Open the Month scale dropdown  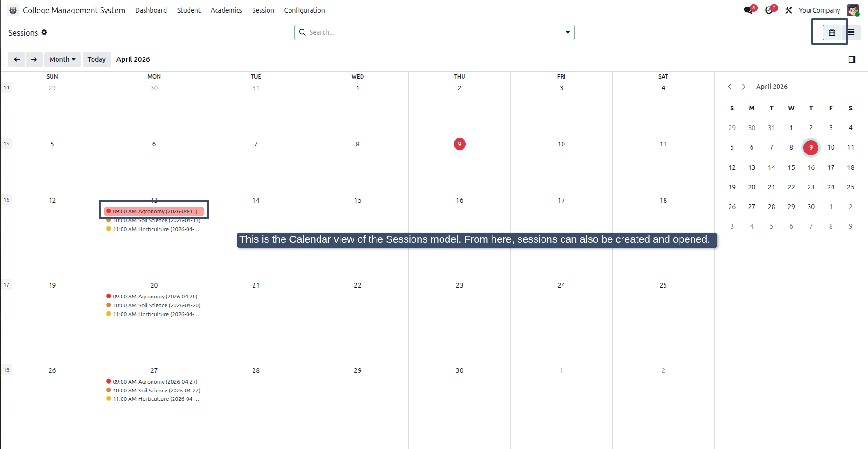click(63, 59)
